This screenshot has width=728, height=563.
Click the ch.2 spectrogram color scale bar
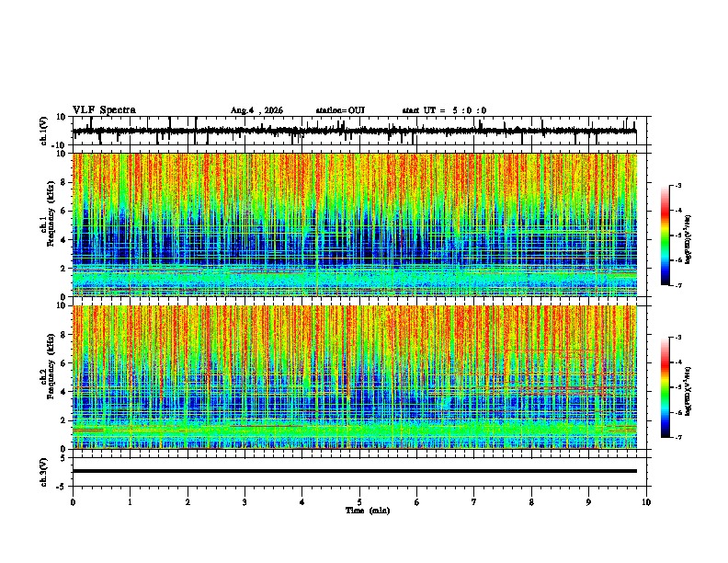tap(665, 387)
